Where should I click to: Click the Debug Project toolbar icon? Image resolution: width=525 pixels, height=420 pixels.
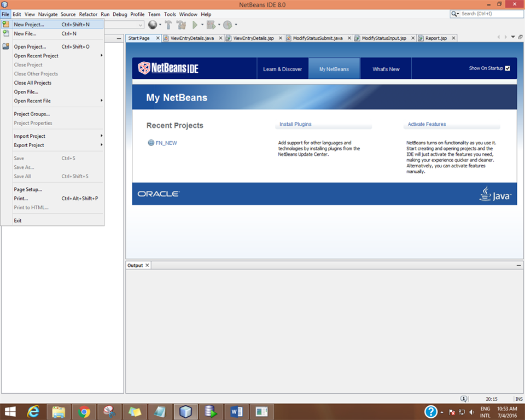click(x=211, y=25)
